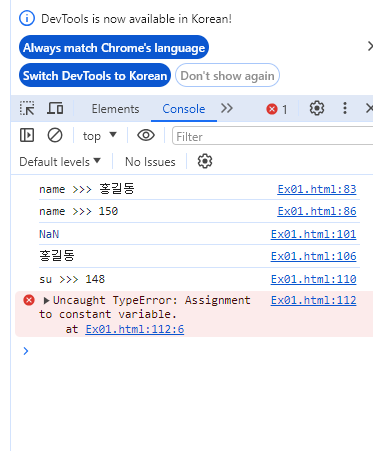The image size is (373, 451).
Task: Create a live expression with the eye icon
Action: [146, 135]
